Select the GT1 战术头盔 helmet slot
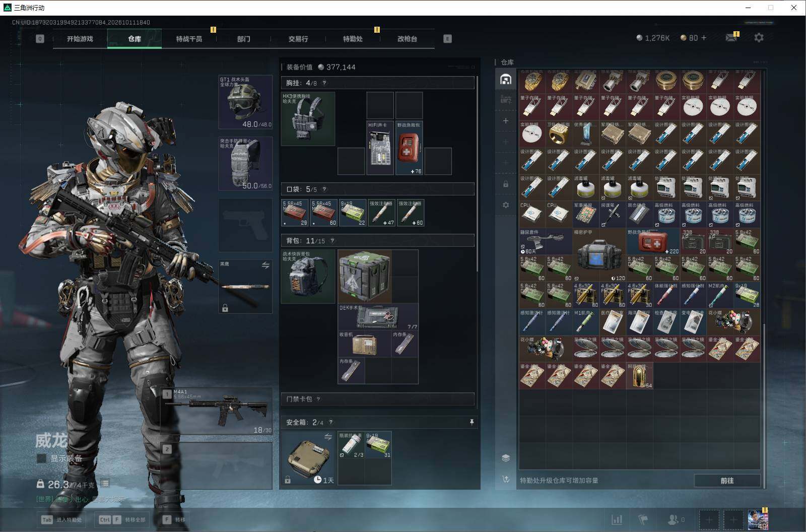This screenshot has width=806, height=532. (245, 102)
